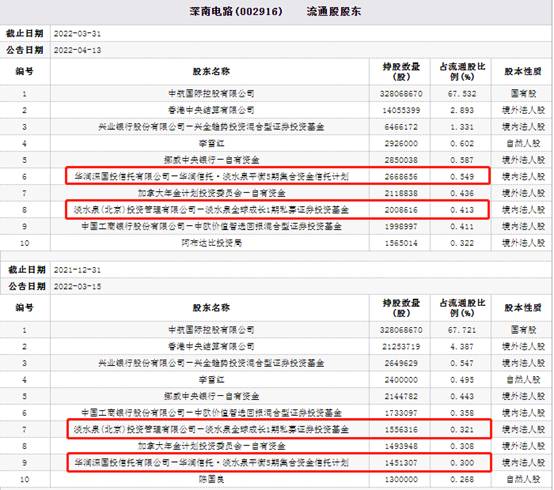Click 占流通股比例(%) header in first table
554x490 pixels.
pos(462,71)
